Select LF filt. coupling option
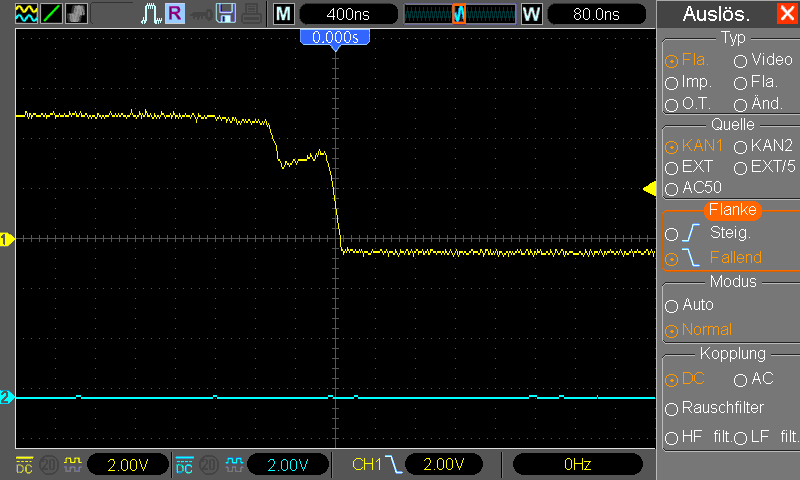Image resolution: width=800 pixels, height=480 pixels. tap(766, 437)
